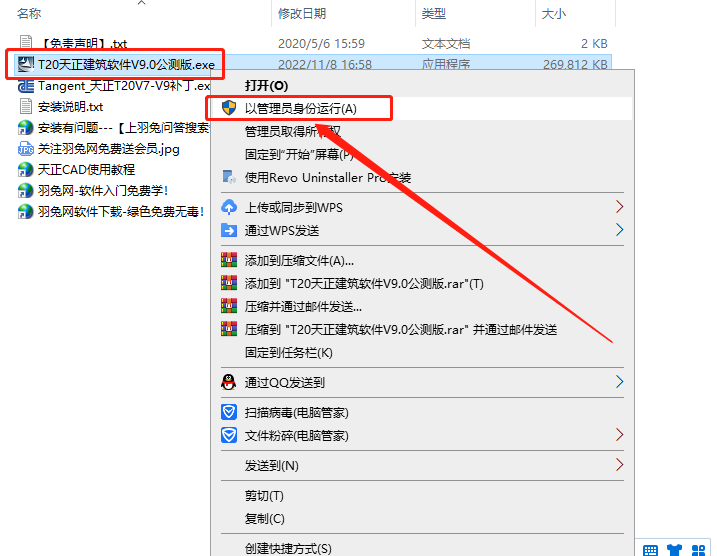Click WinRAR icon beside 压缩到 ... 并通过邮件发送
The width and height of the screenshot is (717, 556).
pyautogui.click(x=229, y=328)
